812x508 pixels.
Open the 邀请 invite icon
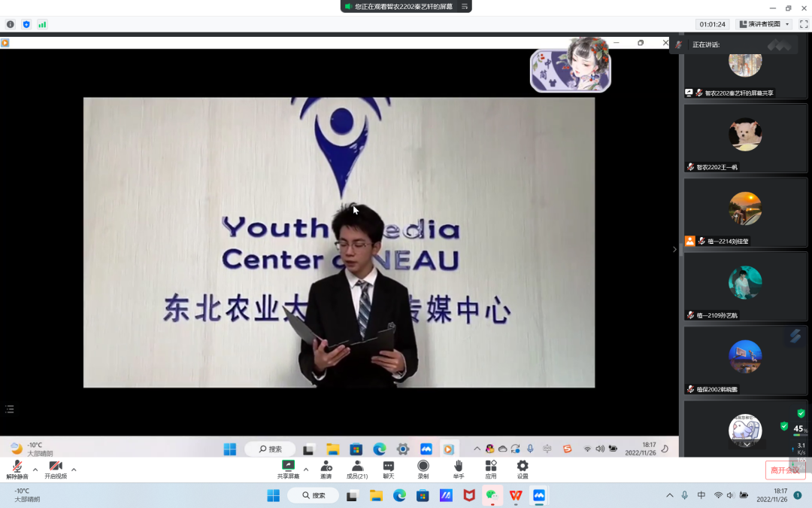pos(326,469)
